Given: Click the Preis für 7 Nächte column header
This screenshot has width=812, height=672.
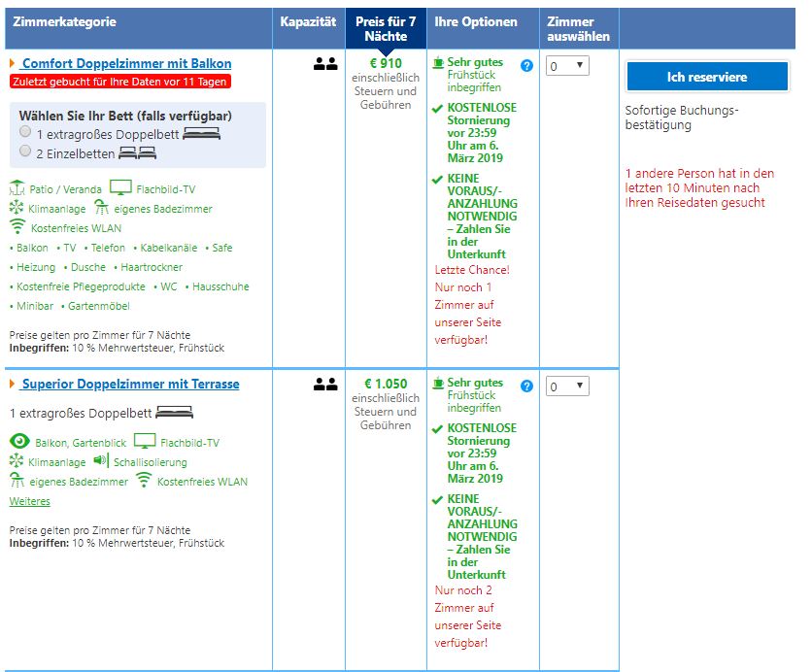Looking at the screenshot, I should pyautogui.click(x=385, y=28).
